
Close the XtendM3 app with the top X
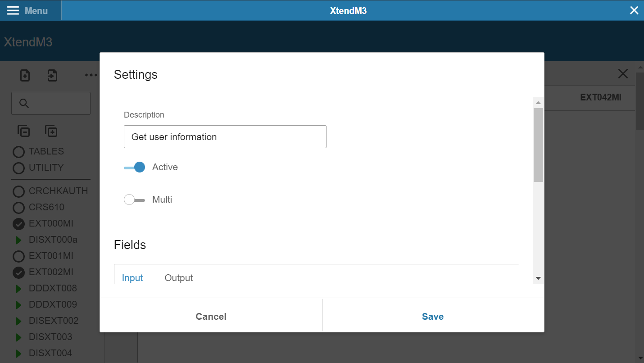pos(634,10)
